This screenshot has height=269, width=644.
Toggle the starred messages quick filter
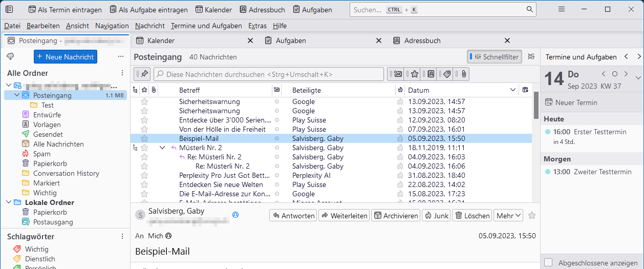[414, 74]
